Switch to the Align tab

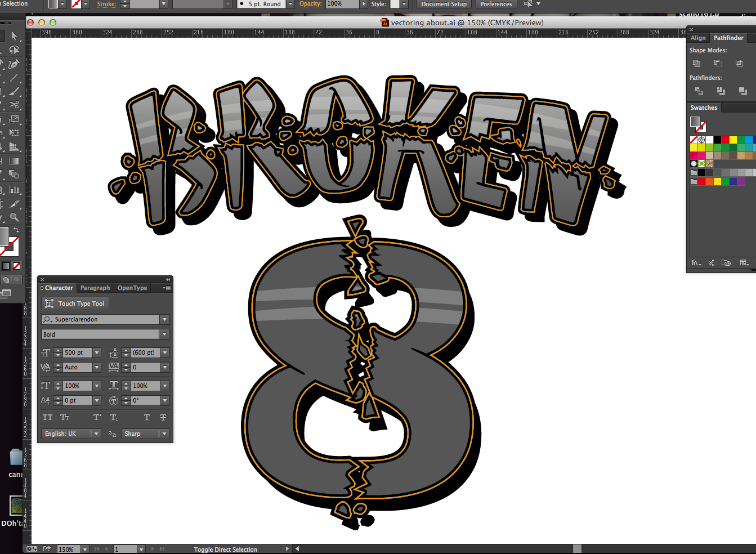coord(698,38)
